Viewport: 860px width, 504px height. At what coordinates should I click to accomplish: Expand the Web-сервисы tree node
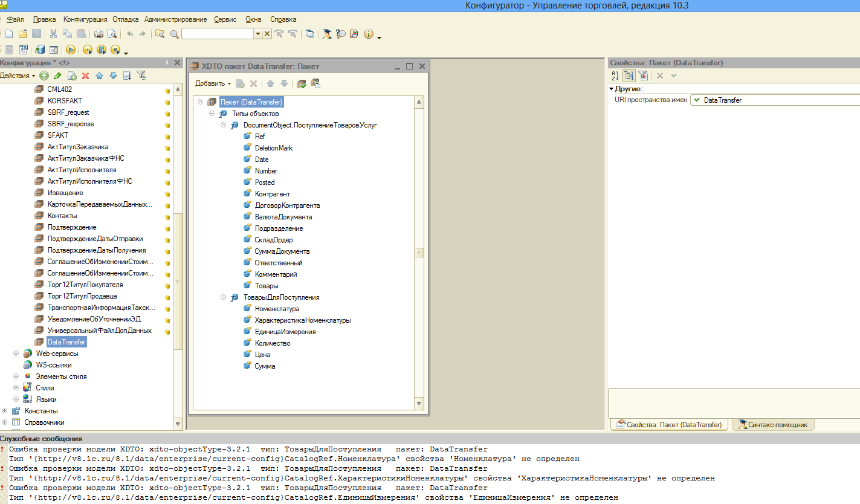tap(16, 354)
